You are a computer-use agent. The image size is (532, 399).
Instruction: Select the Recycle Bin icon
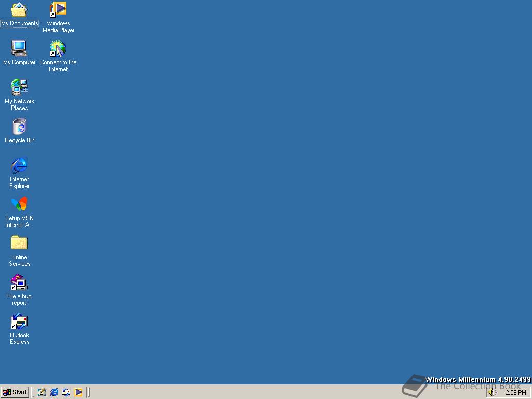pyautogui.click(x=19, y=130)
